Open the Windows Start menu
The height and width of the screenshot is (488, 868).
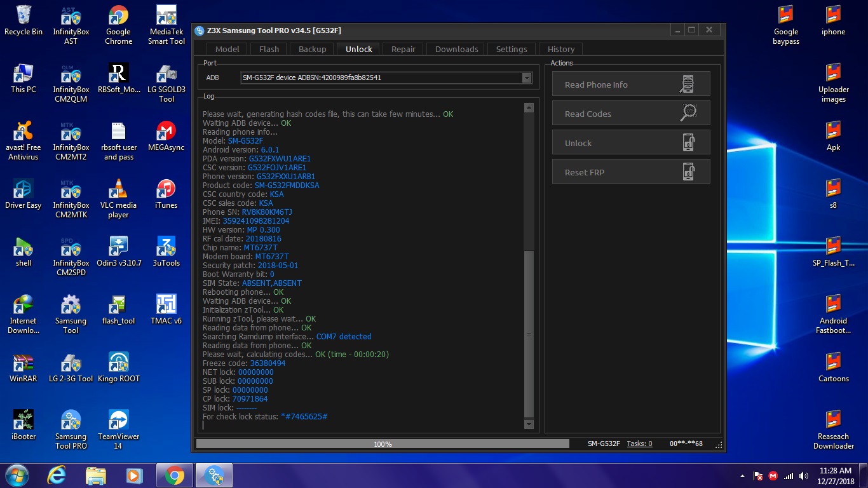[16, 475]
